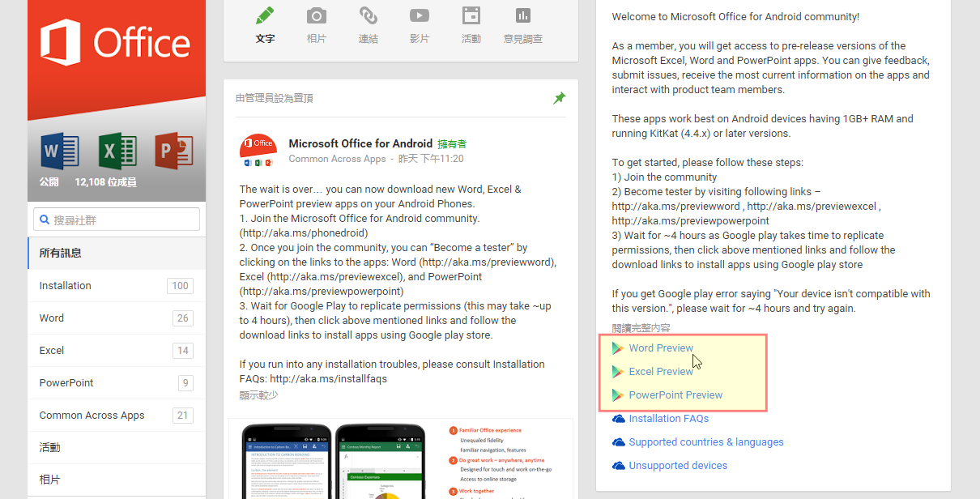Click Common Across Apps tag under author
The width and height of the screenshot is (980, 499).
(x=337, y=159)
